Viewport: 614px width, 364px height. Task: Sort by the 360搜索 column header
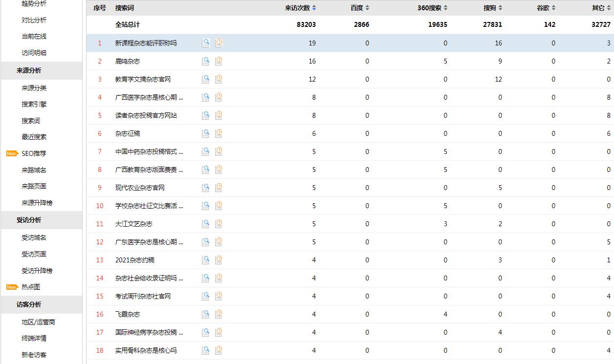[x=432, y=8]
